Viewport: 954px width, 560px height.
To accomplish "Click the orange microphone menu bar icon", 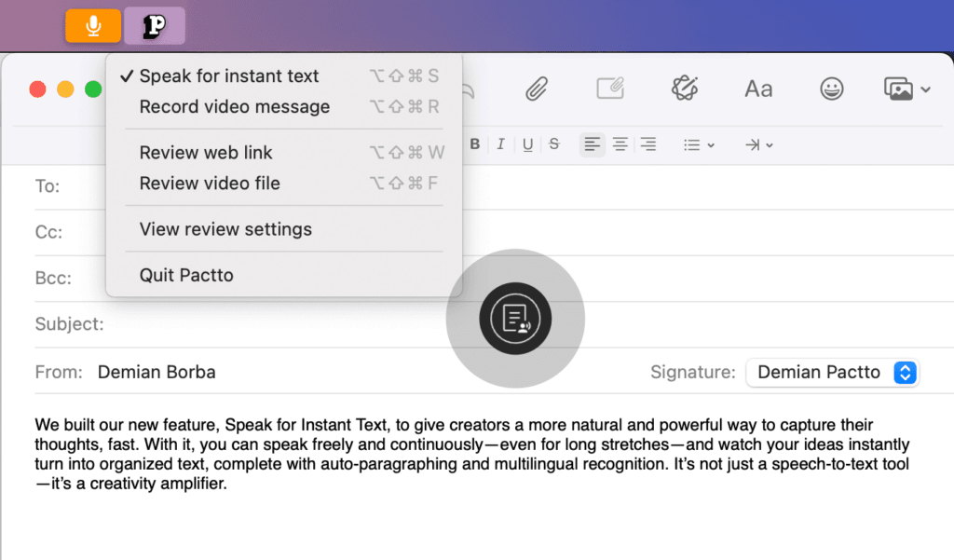I will [93, 25].
